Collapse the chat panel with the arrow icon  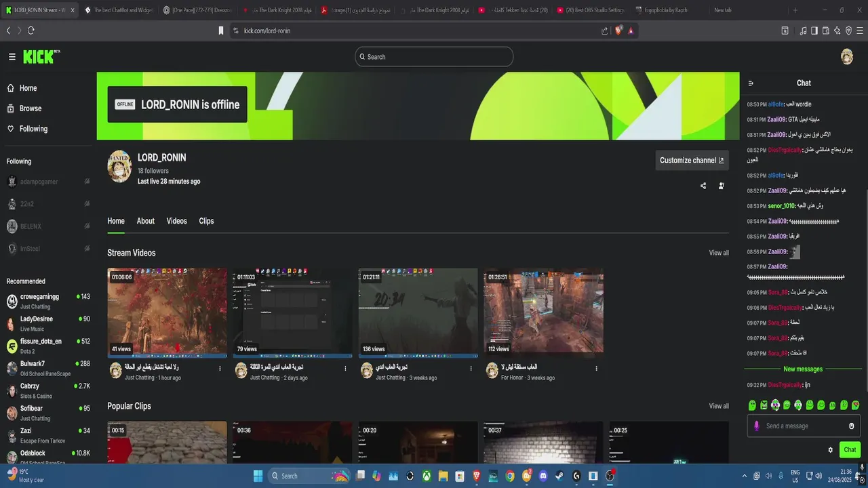tap(751, 83)
